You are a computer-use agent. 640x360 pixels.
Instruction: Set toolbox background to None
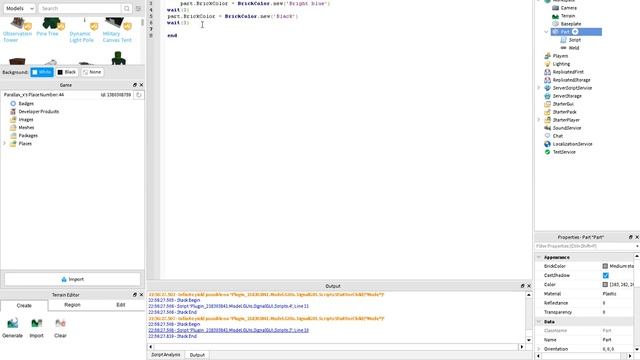(92, 72)
